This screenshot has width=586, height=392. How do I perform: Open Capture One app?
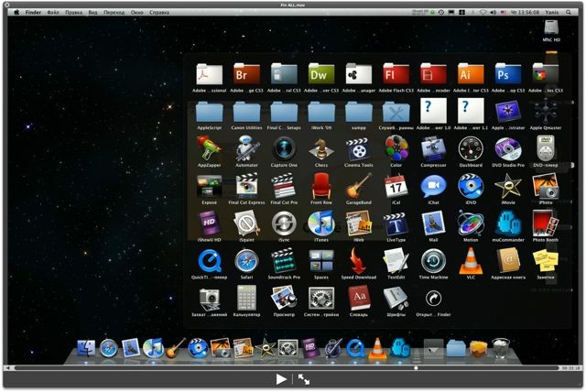coord(284,148)
